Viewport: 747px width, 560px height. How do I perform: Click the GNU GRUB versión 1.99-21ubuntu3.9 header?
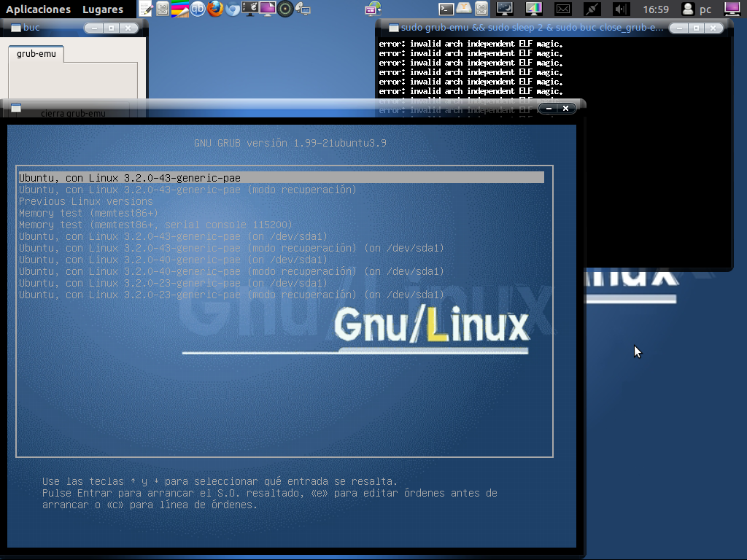[x=290, y=143]
